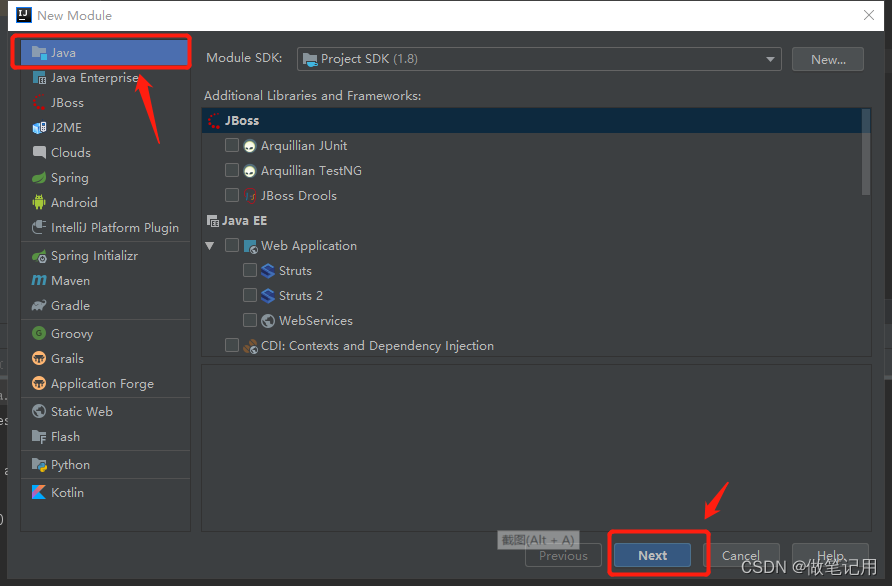This screenshot has height=586, width=892.
Task: Choose the Android robot icon
Action: 39,203
